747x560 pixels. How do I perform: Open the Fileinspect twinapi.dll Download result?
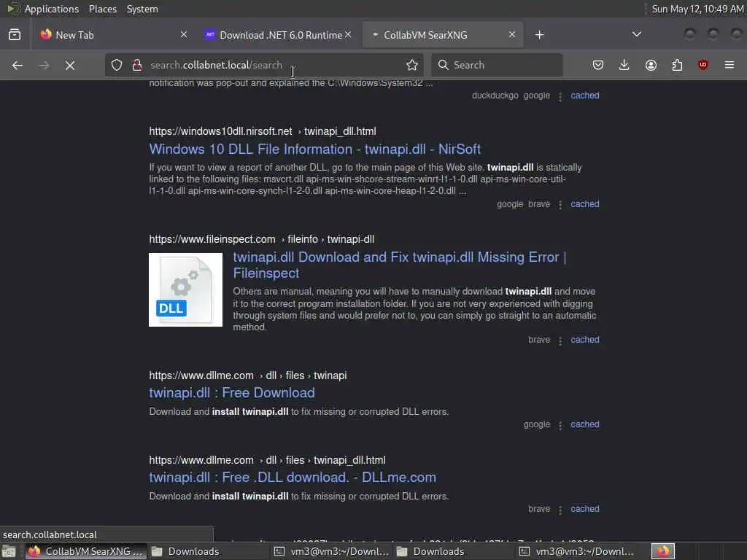click(399, 265)
